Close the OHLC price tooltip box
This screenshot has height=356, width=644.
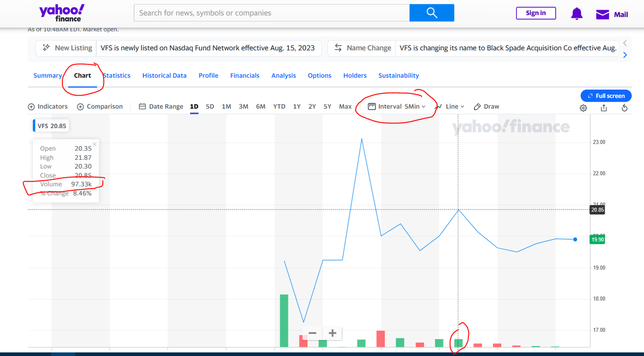pos(95,144)
